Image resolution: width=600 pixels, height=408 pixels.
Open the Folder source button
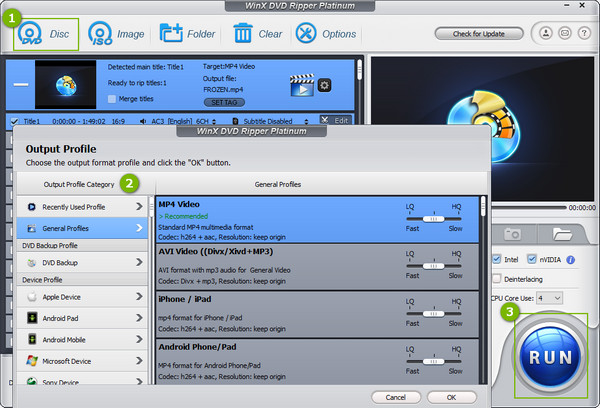(x=187, y=34)
